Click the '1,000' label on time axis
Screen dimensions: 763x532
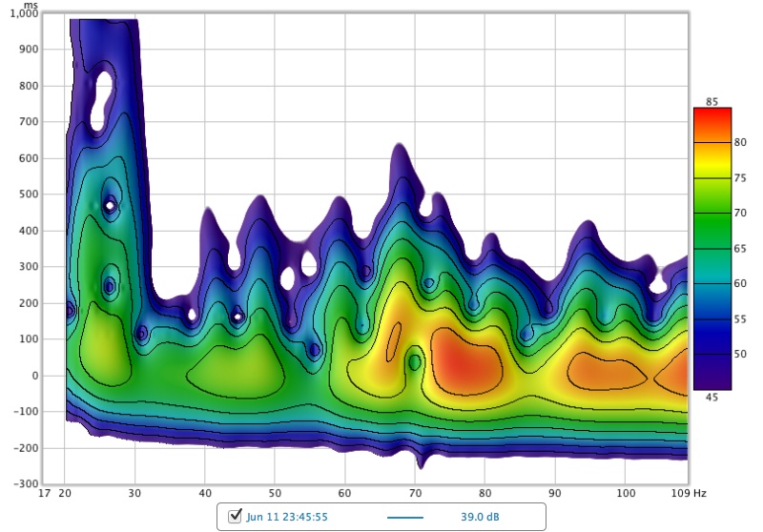click(25, 13)
